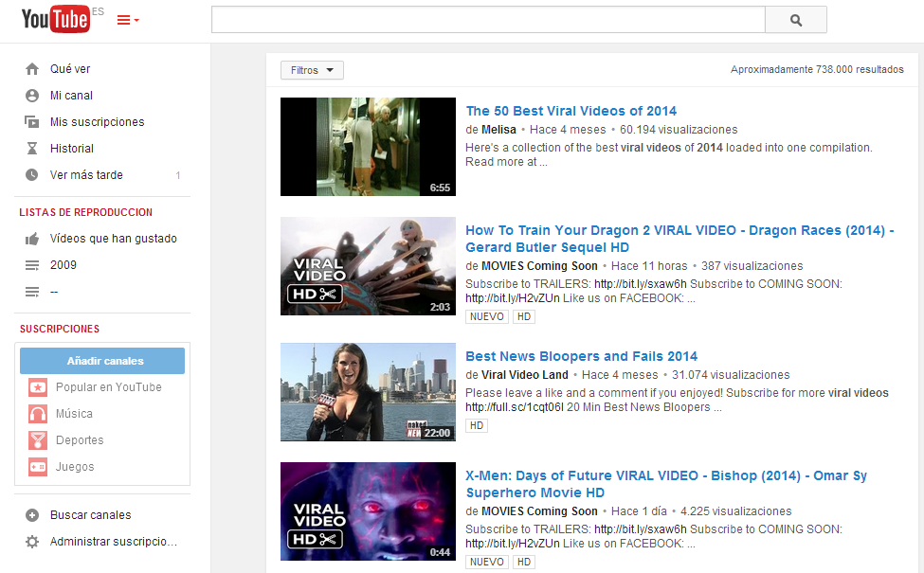The image size is (924, 573).
Task: Click the profile icon beside Mi canal
Action: [32, 96]
